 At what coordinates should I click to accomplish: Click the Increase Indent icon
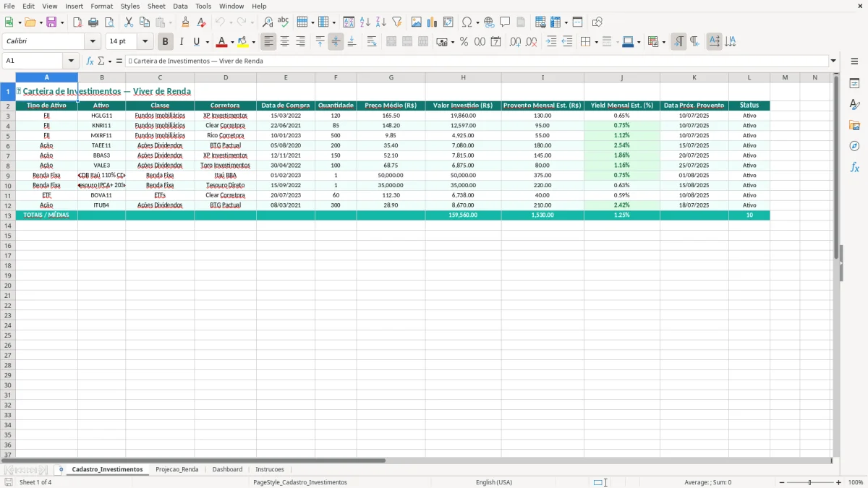coord(552,42)
